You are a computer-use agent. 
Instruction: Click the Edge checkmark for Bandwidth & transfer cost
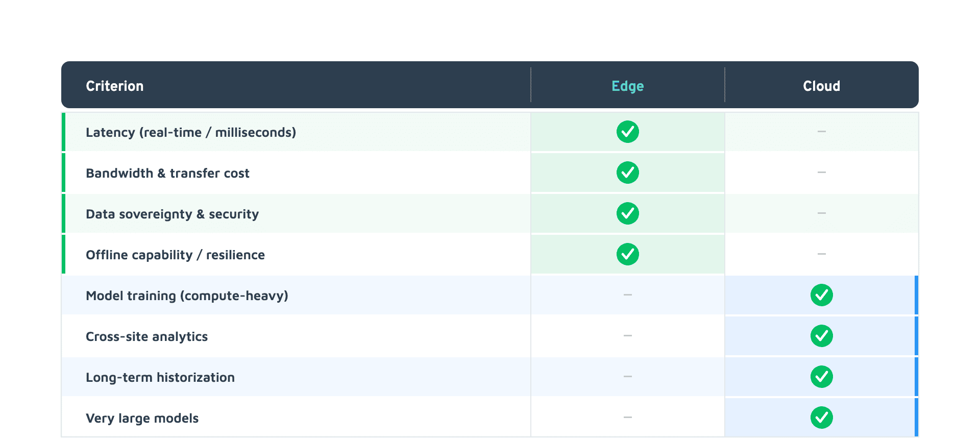[x=628, y=173]
